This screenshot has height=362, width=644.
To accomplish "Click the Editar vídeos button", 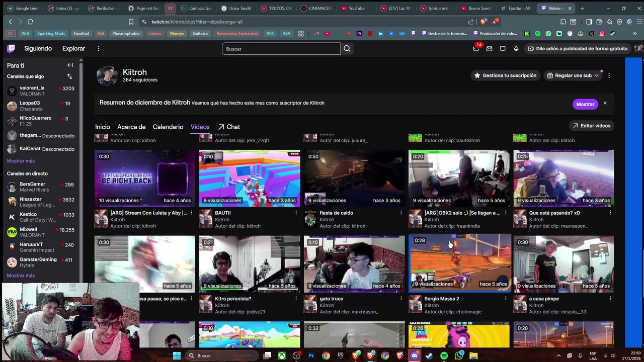I will click(x=592, y=126).
